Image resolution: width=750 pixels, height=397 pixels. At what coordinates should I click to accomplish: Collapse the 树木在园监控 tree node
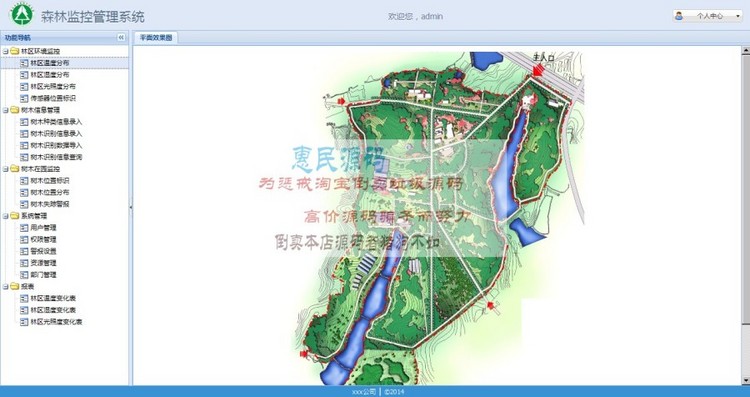pos(6,169)
